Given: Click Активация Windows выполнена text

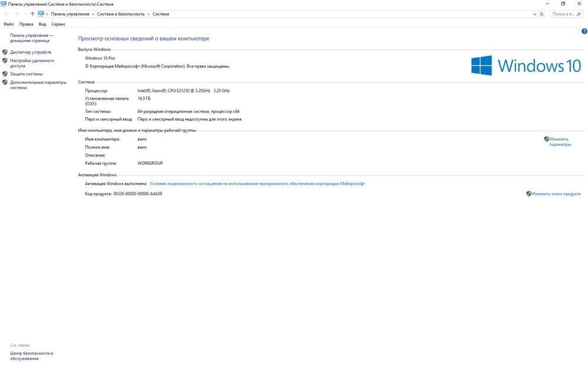Looking at the screenshot, I should click(x=115, y=184).
